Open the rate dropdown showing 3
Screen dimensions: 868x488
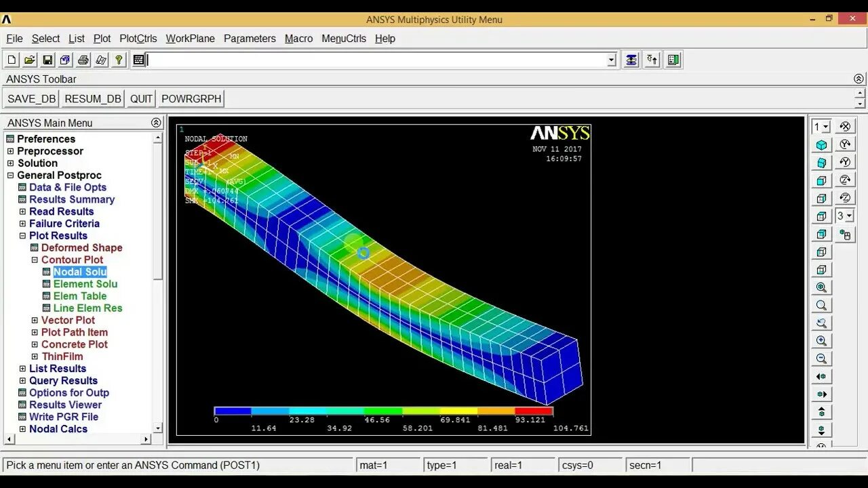[x=845, y=216]
